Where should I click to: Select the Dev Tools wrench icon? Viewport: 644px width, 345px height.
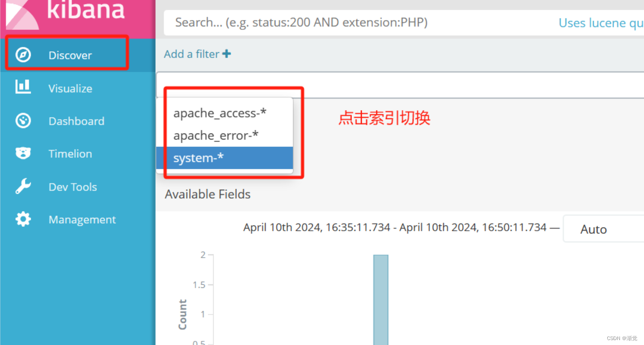click(x=23, y=187)
